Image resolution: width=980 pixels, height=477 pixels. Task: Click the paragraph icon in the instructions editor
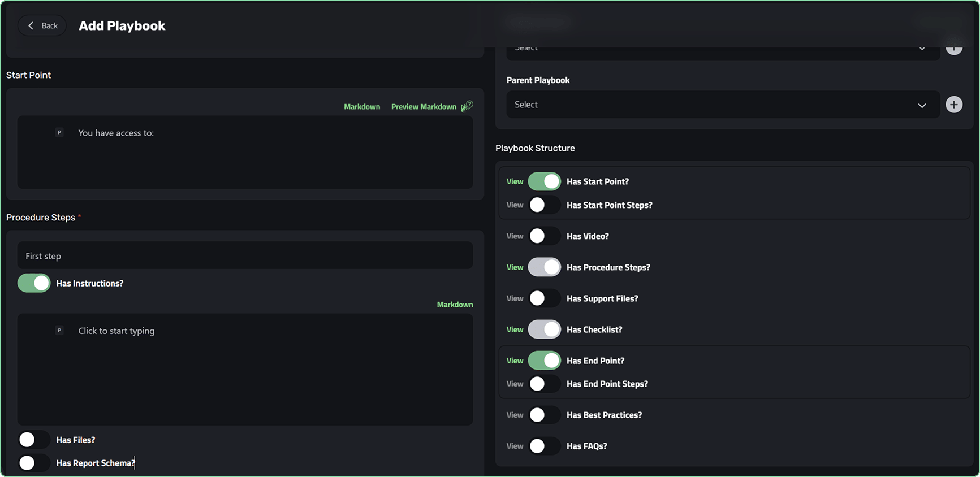[x=59, y=330]
